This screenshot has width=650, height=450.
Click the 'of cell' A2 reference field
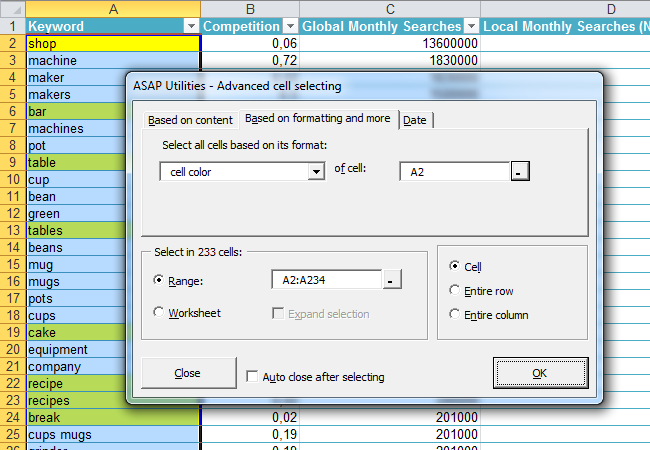click(454, 172)
